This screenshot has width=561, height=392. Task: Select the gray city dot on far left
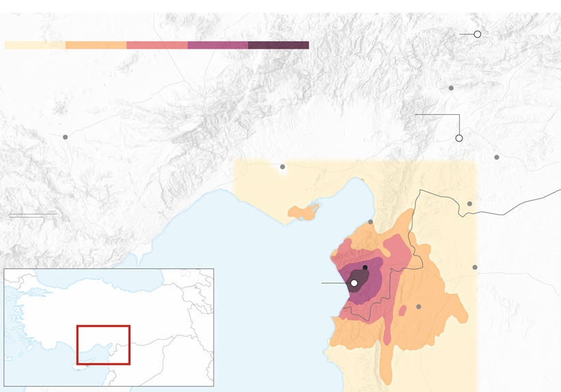click(66, 138)
